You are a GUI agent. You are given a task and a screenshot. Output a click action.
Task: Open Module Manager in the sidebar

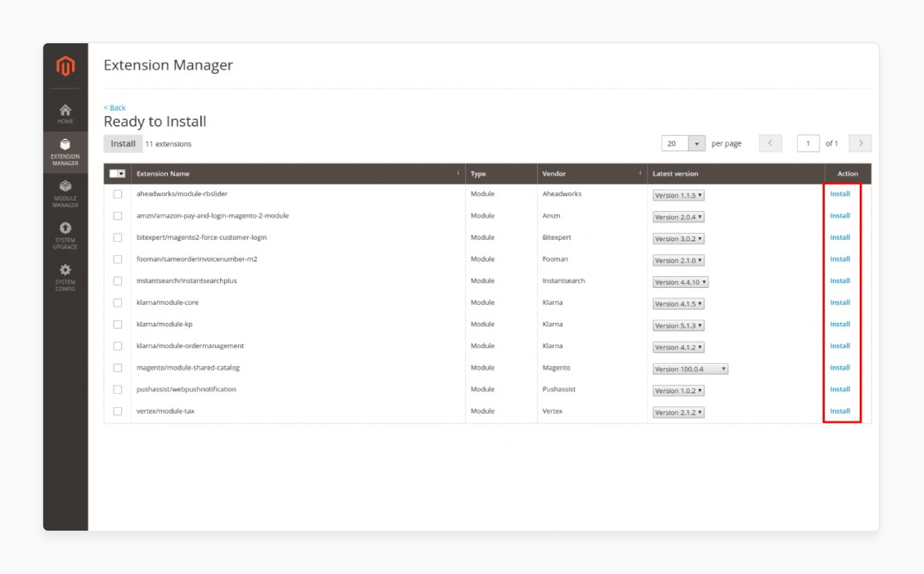coord(65,194)
